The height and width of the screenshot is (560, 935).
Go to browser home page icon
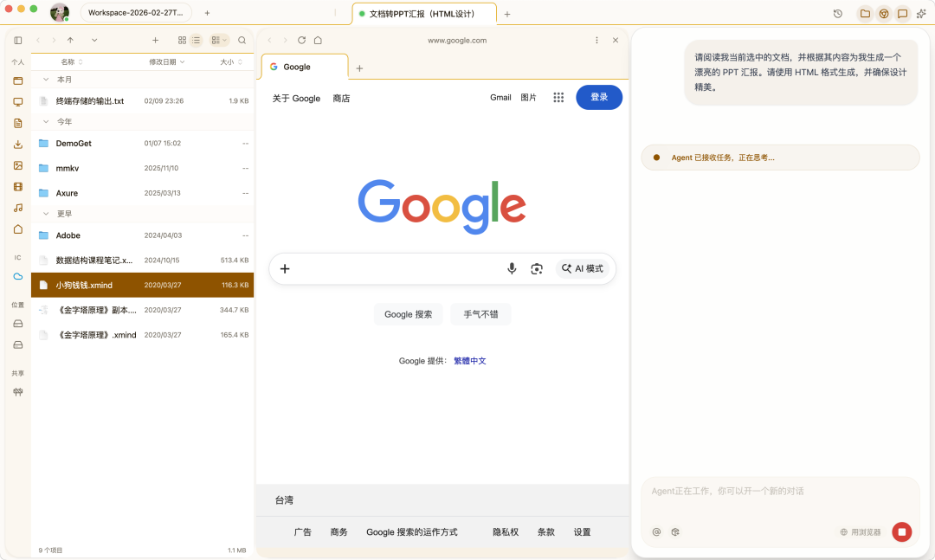point(318,40)
